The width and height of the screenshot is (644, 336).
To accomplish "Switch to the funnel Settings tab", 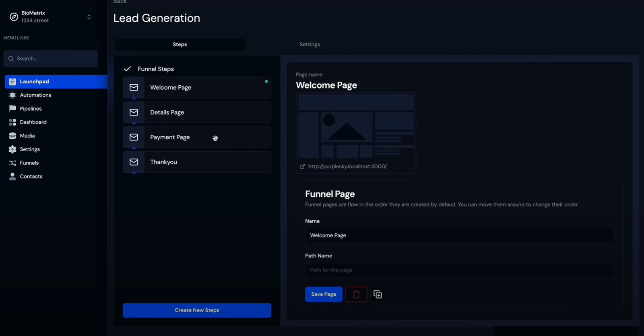I will (310, 45).
